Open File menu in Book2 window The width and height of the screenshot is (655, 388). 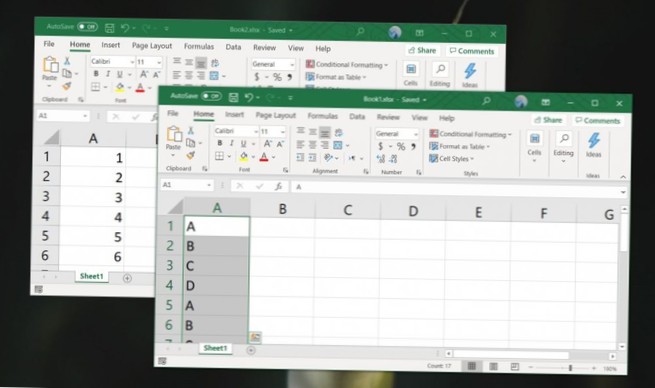(49, 43)
